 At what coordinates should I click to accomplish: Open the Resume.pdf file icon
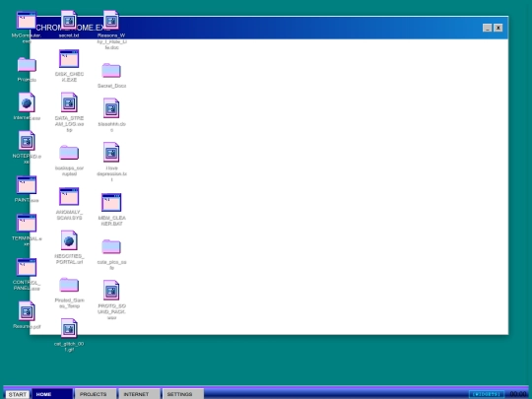tap(27, 311)
